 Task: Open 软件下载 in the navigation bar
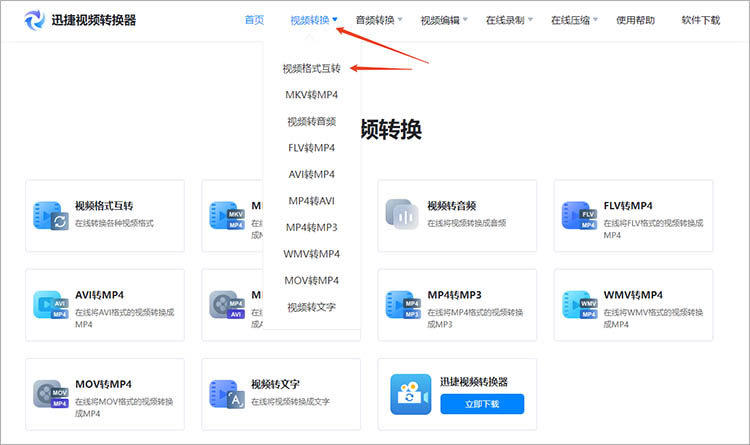[701, 20]
